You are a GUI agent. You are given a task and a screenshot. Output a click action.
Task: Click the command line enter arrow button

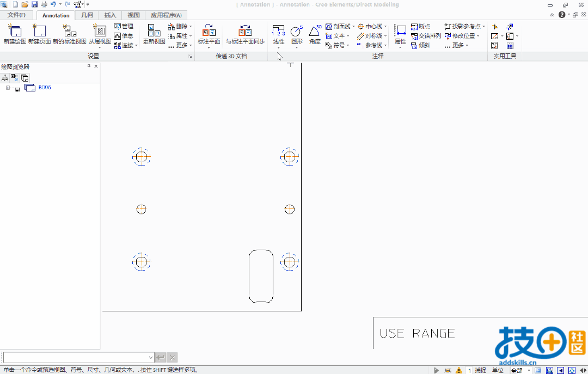coord(161,357)
